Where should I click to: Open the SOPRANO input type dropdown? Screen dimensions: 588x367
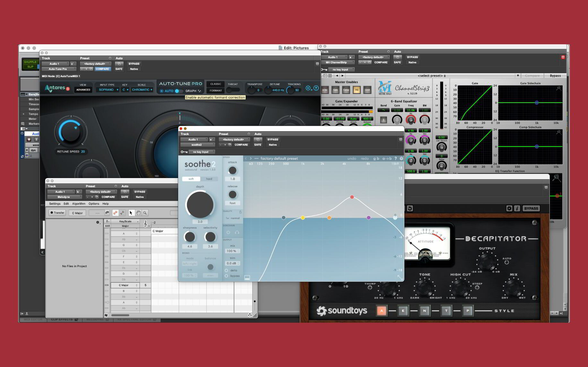(x=108, y=90)
